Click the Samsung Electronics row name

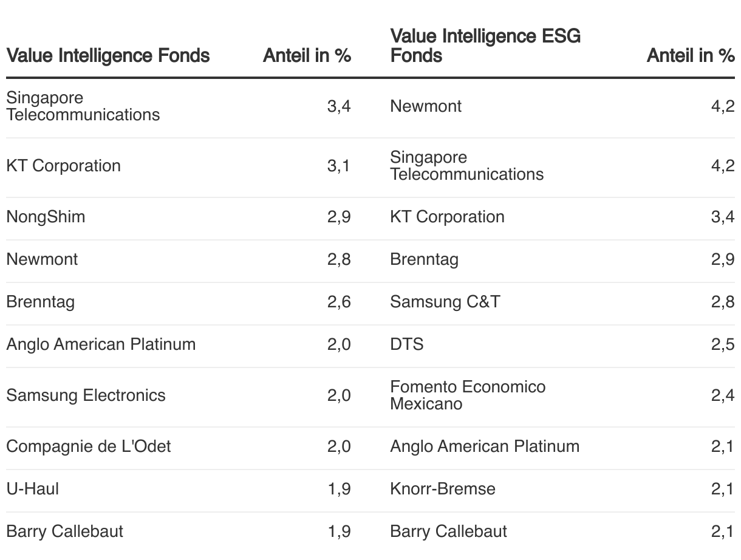[x=86, y=395]
